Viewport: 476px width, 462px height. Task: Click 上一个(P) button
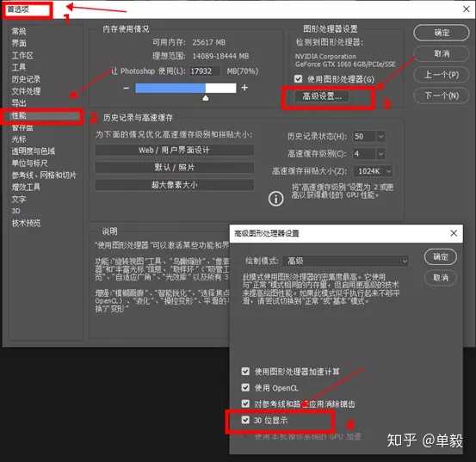(x=441, y=75)
